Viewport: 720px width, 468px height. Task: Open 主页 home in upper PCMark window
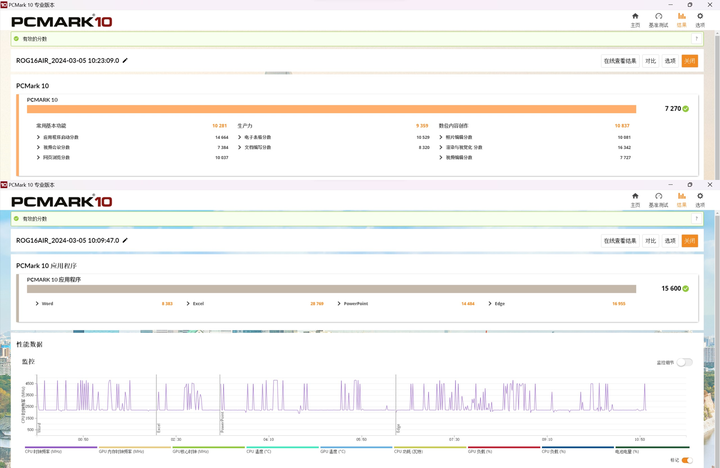coord(635,20)
